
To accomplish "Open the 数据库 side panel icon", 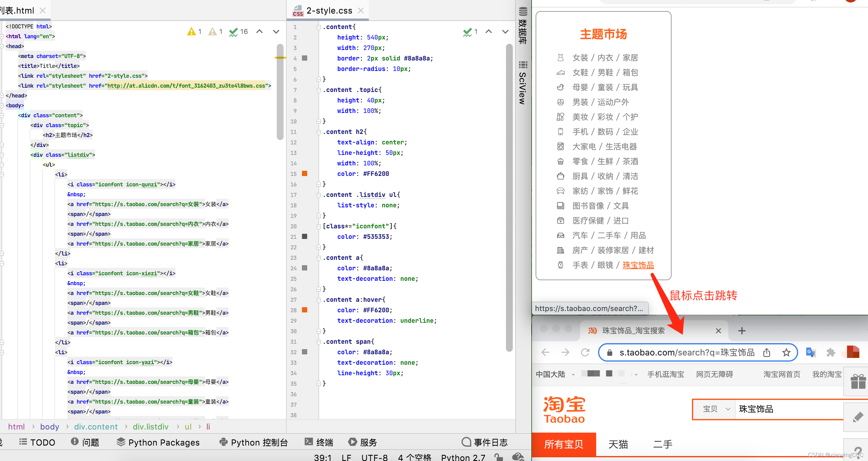I will coord(523,25).
